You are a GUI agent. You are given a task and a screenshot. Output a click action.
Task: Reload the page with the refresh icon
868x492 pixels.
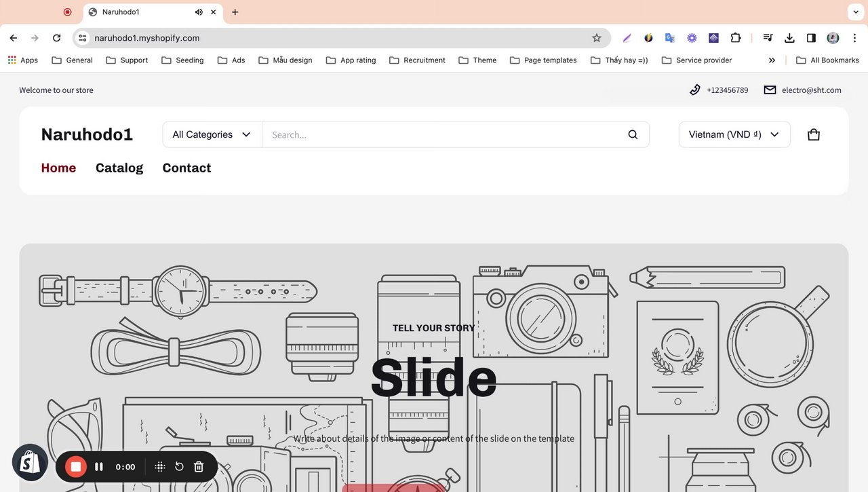(57, 38)
